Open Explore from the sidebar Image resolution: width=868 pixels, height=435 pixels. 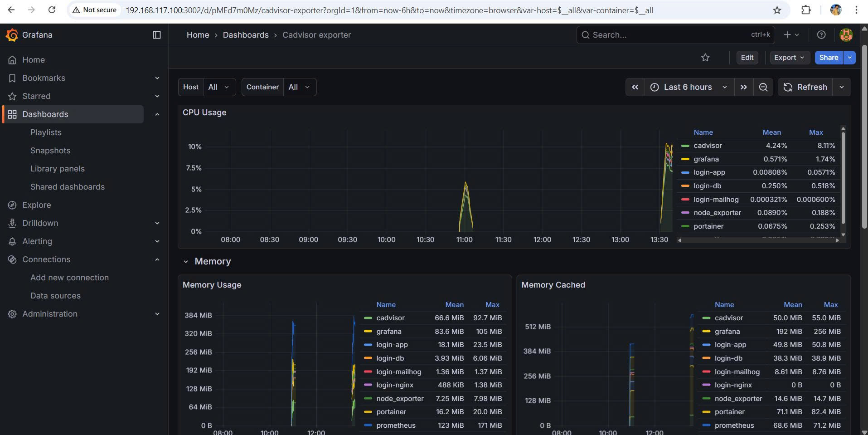click(x=37, y=205)
